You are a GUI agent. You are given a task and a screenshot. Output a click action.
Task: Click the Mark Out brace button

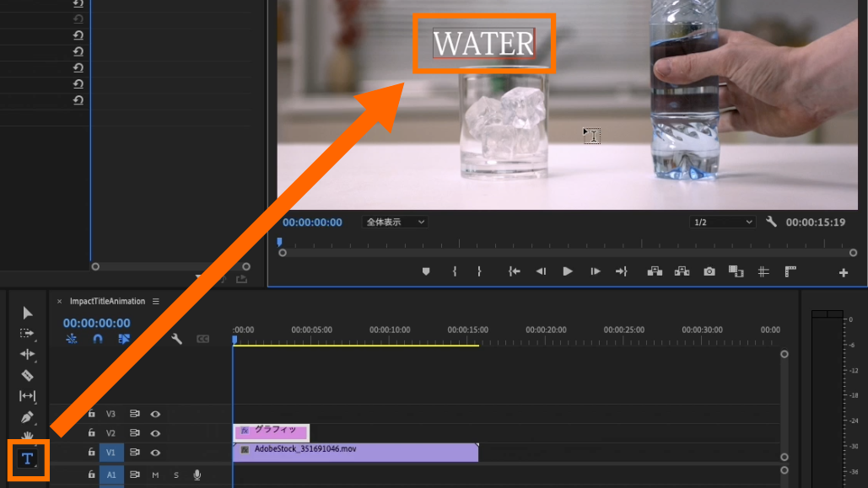click(479, 271)
